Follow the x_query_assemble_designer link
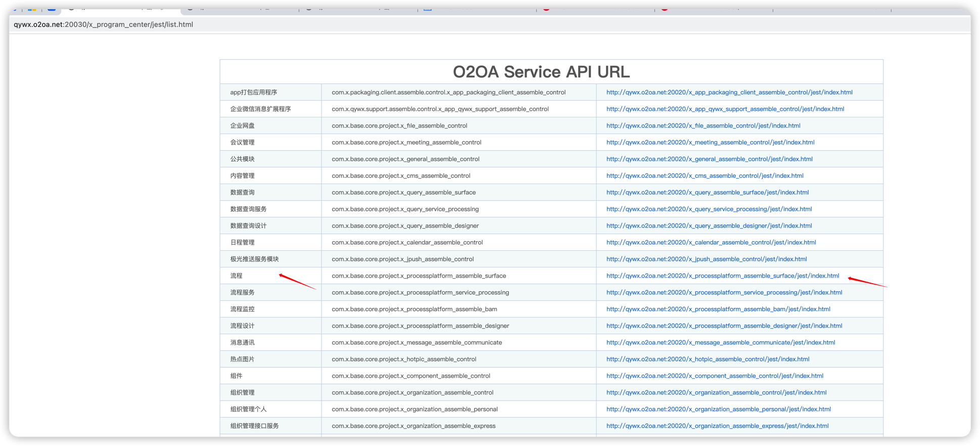The height and width of the screenshot is (446, 980). pyautogui.click(x=709, y=226)
